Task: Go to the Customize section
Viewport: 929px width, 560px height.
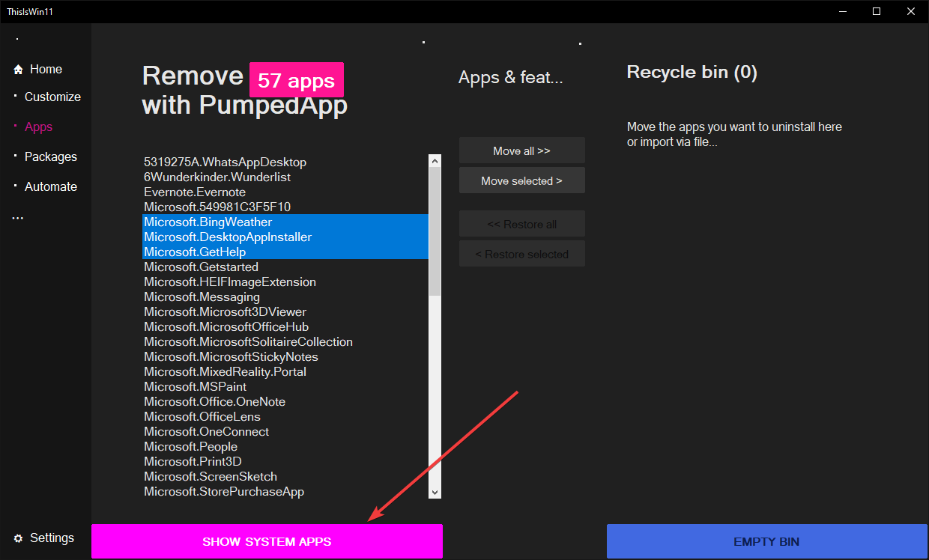Action: [52, 97]
